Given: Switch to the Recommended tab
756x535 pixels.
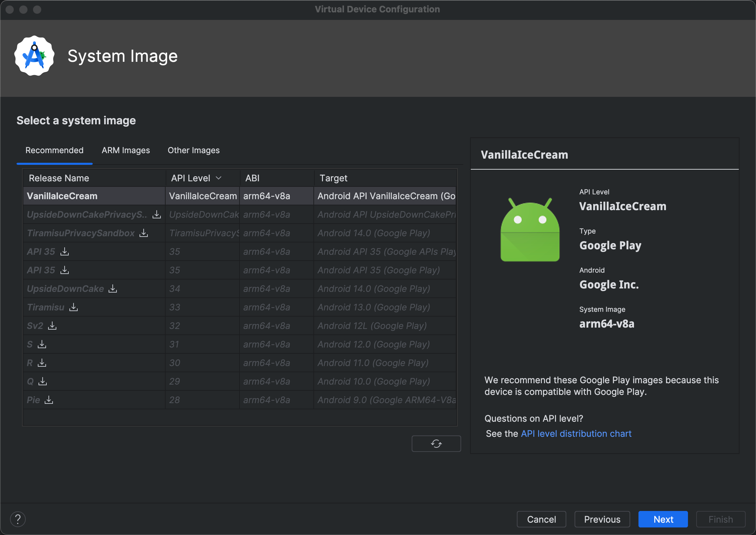Looking at the screenshot, I should [54, 150].
